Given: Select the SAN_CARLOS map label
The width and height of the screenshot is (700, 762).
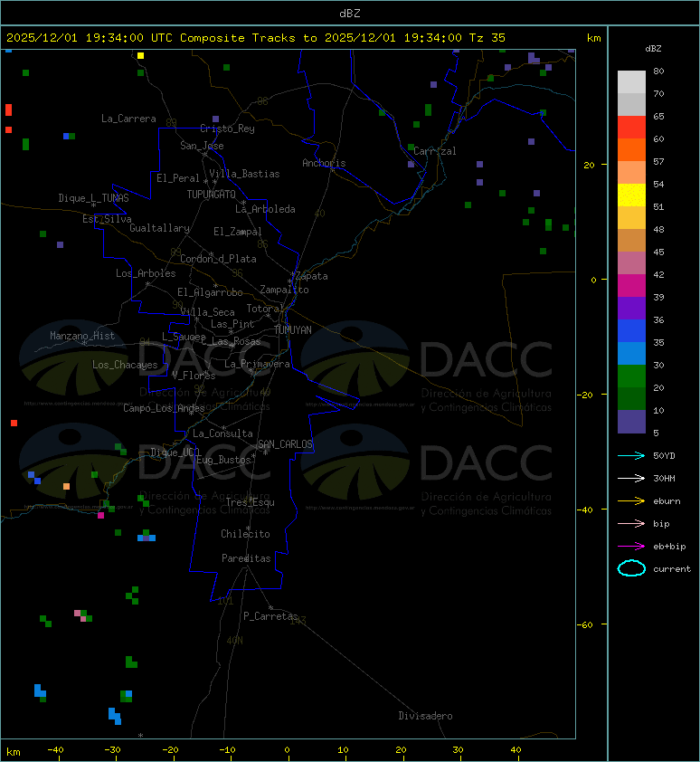Looking at the screenshot, I should pos(285,444).
